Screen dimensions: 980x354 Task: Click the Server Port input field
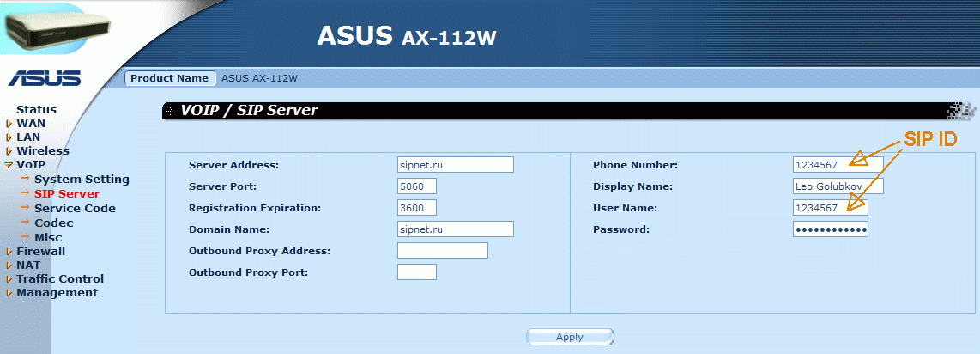pyautogui.click(x=416, y=186)
